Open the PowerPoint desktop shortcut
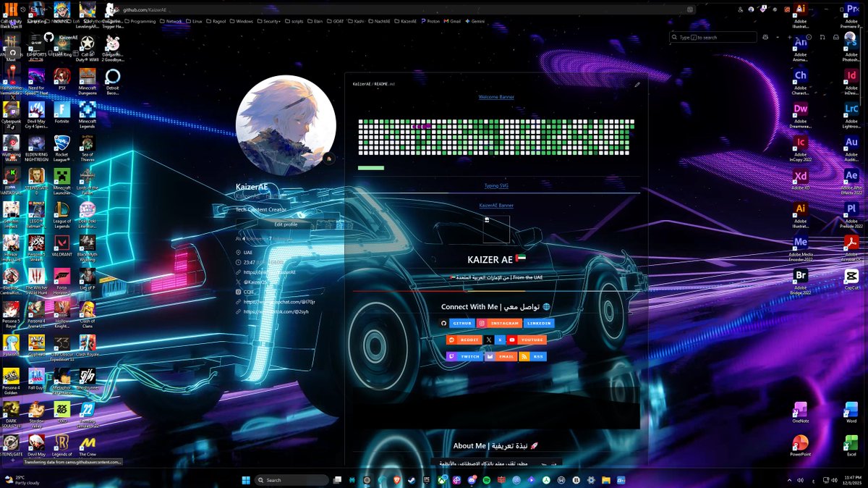868x488 pixels. pyautogui.click(x=800, y=445)
